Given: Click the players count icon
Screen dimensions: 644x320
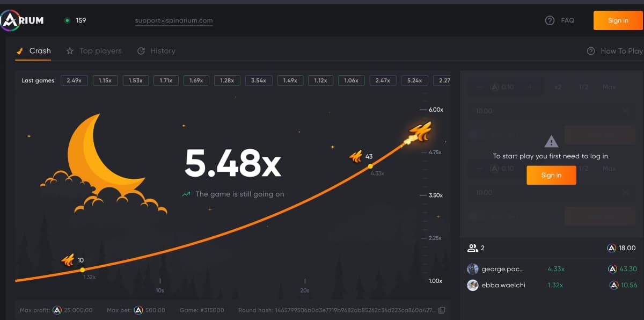Looking at the screenshot, I should (x=473, y=248).
